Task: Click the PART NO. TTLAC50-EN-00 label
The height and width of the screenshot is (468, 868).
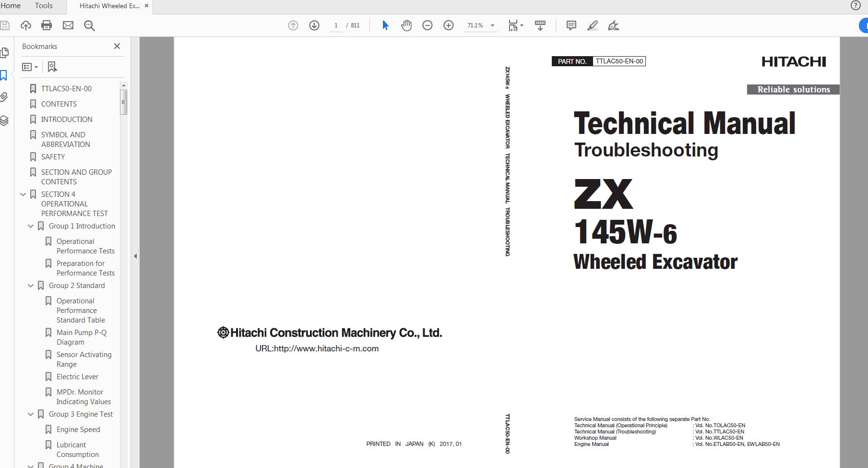Action: [x=599, y=61]
